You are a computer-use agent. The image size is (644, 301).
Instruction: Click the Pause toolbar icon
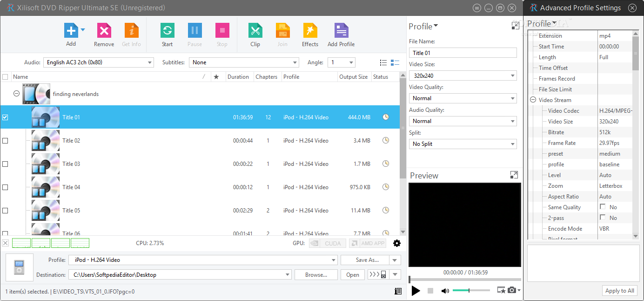click(x=195, y=31)
